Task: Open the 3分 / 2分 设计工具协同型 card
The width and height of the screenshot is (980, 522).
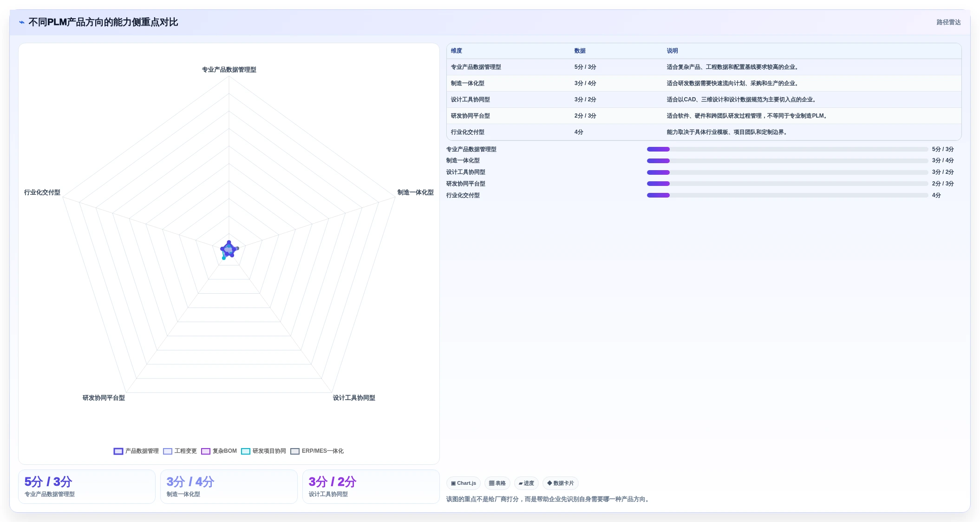Action: tap(371, 487)
